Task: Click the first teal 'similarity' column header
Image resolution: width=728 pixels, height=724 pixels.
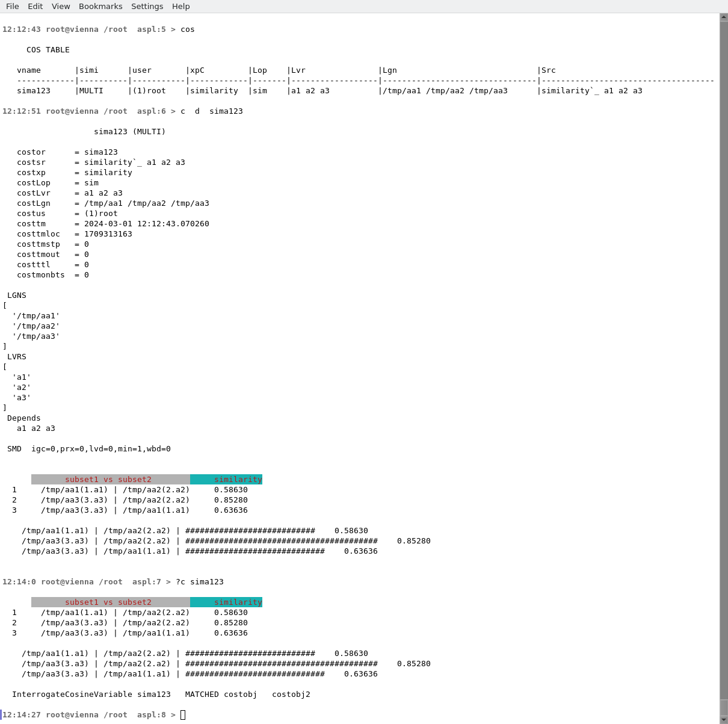Action: (226, 480)
